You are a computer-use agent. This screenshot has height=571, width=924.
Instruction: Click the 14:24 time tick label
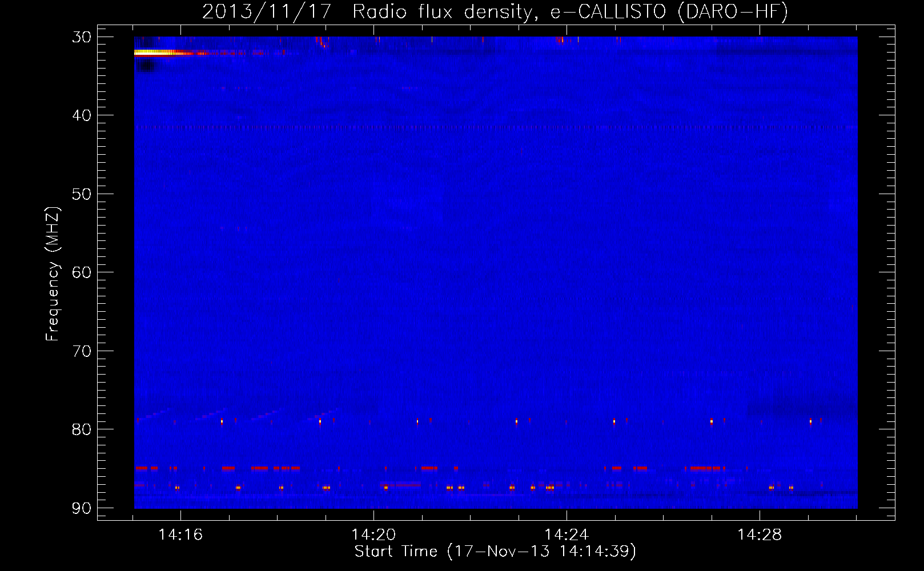[567, 535]
